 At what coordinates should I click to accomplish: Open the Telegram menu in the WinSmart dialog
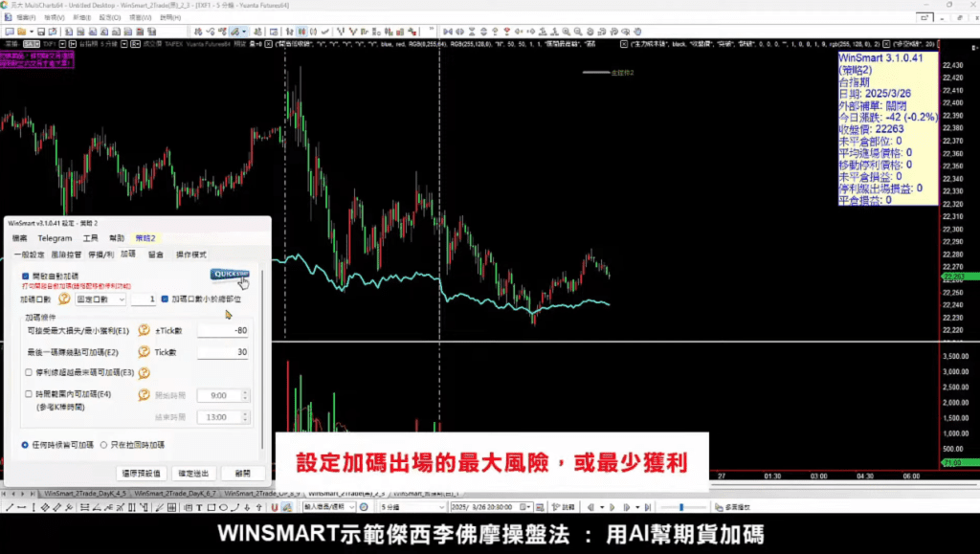point(54,238)
